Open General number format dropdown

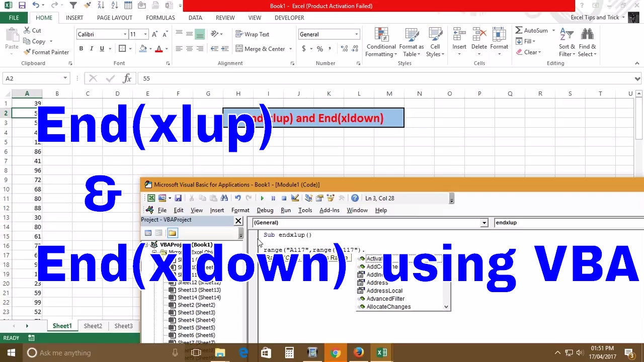tap(356, 34)
